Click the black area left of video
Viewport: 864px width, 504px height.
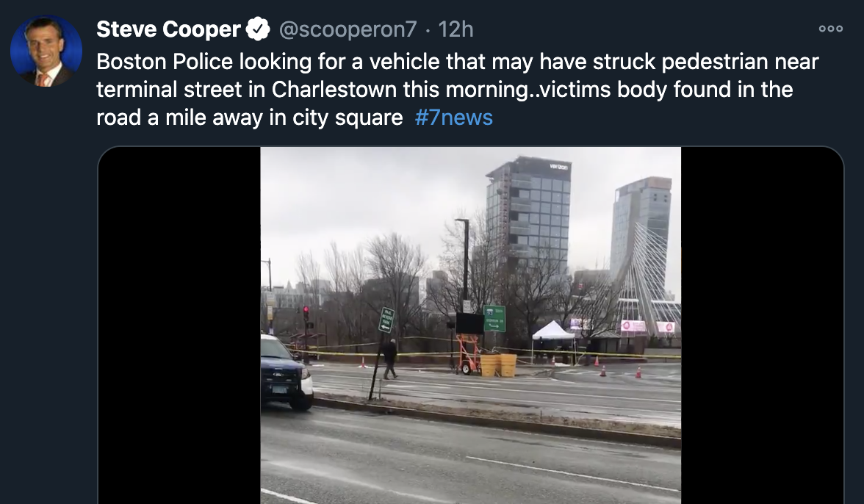coord(179,325)
